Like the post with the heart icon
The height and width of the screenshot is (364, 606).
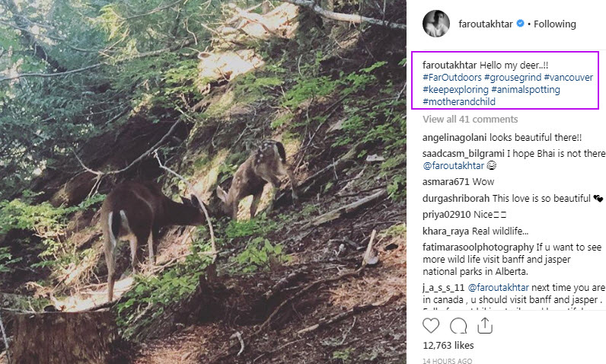click(431, 326)
